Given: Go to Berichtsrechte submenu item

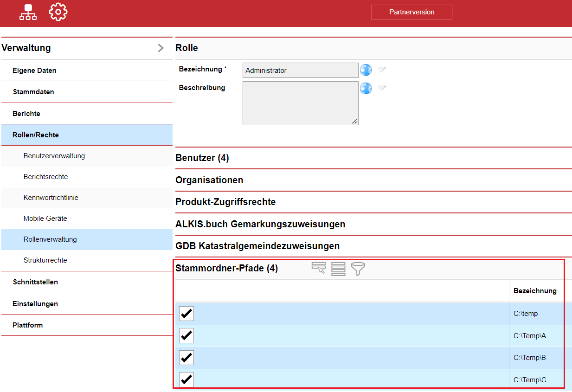Looking at the screenshot, I should click(x=87, y=177).
